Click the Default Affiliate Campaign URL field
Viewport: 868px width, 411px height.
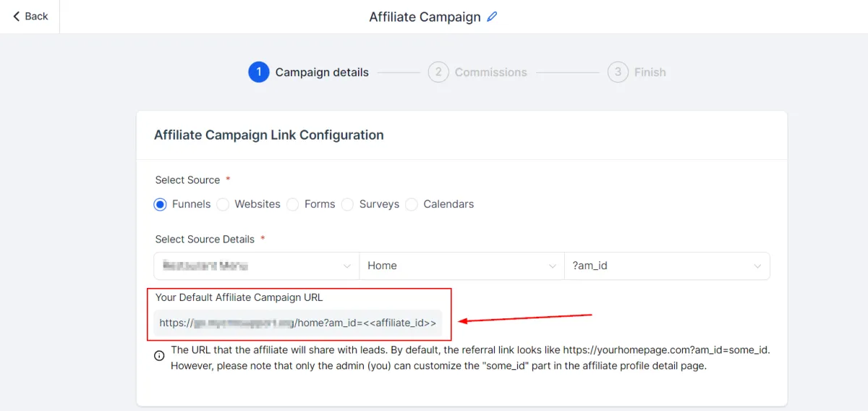tap(298, 323)
